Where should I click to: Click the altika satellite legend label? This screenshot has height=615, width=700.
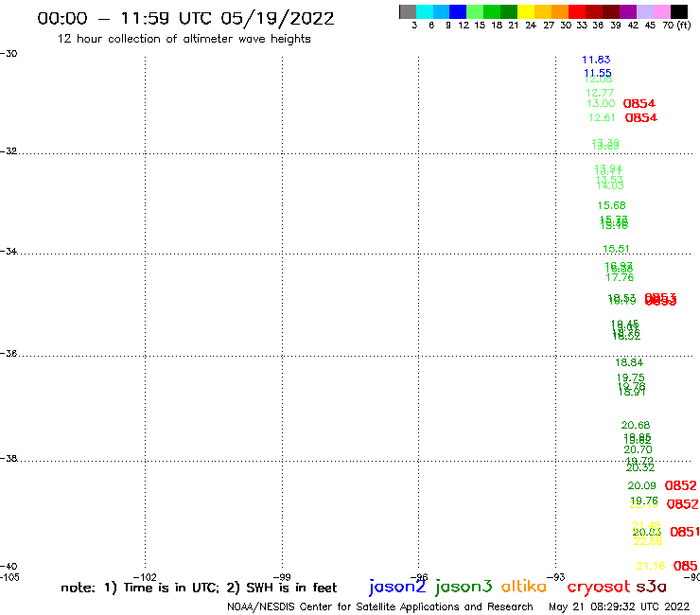click(x=524, y=586)
